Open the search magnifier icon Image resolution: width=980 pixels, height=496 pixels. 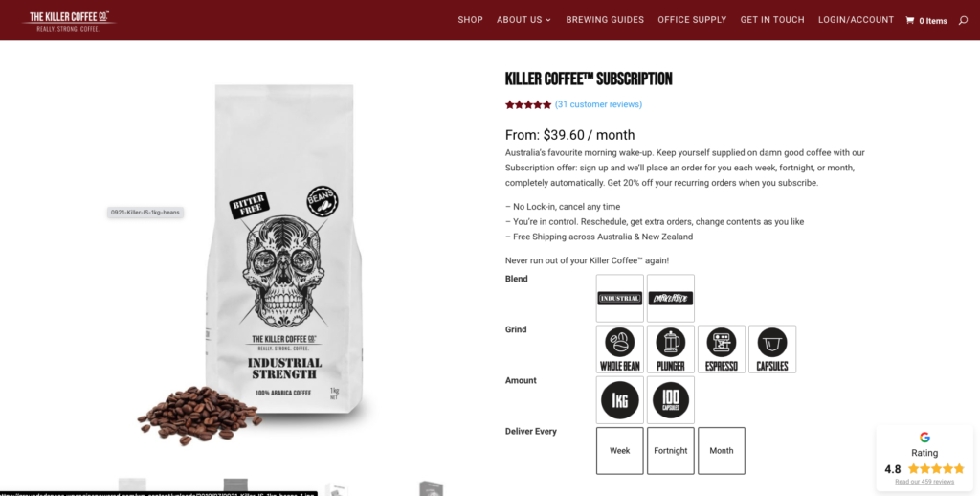pyautogui.click(x=963, y=21)
